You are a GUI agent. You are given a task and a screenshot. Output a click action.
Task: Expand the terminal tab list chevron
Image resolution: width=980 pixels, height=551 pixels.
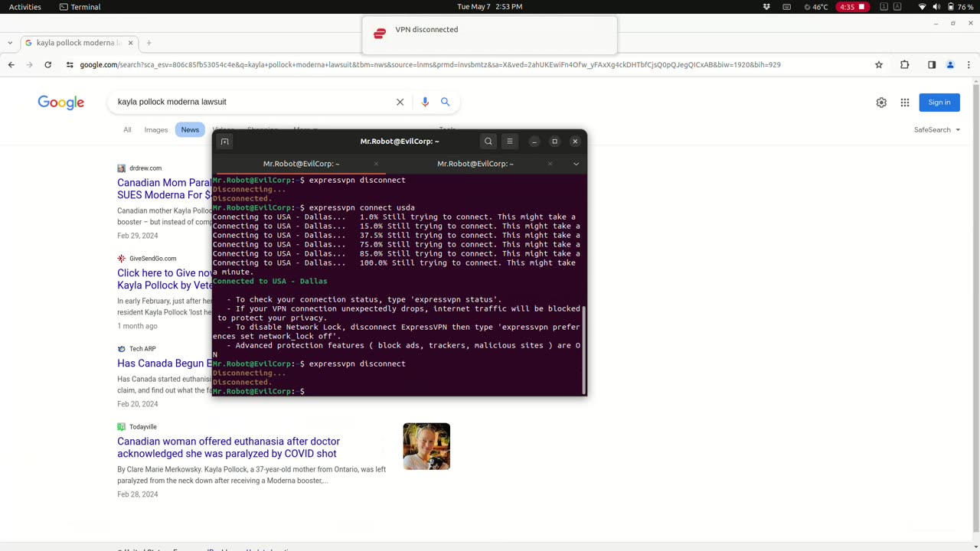[576, 164]
